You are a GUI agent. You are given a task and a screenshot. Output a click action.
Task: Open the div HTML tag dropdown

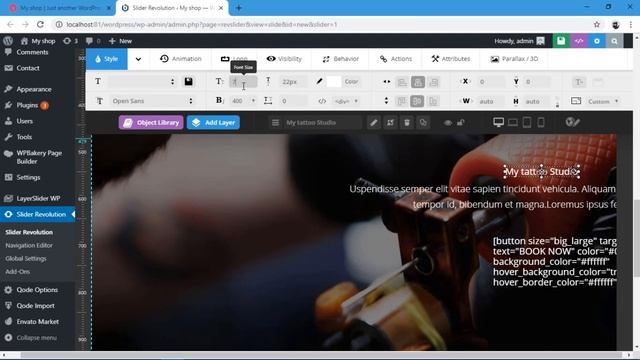click(x=346, y=101)
